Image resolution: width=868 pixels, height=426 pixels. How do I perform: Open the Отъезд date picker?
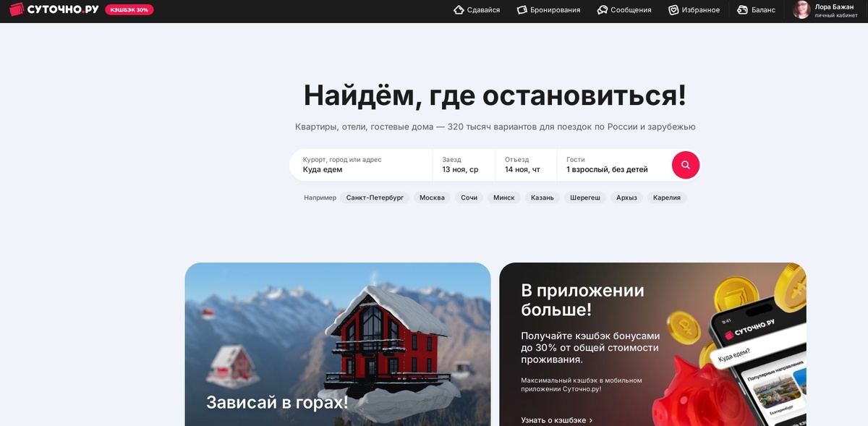click(x=526, y=165)
